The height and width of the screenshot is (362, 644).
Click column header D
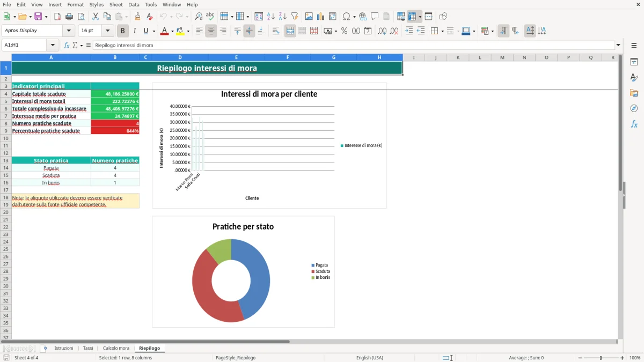[180, 57]
